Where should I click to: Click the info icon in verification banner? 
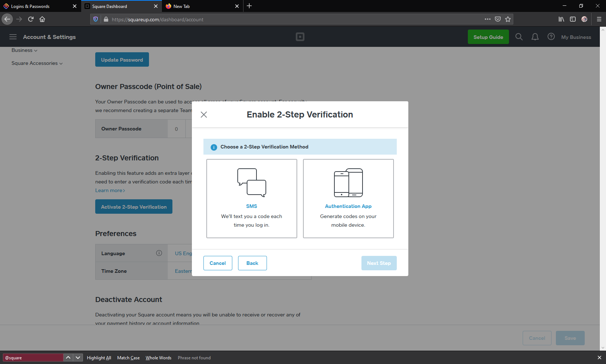(214, 147)
